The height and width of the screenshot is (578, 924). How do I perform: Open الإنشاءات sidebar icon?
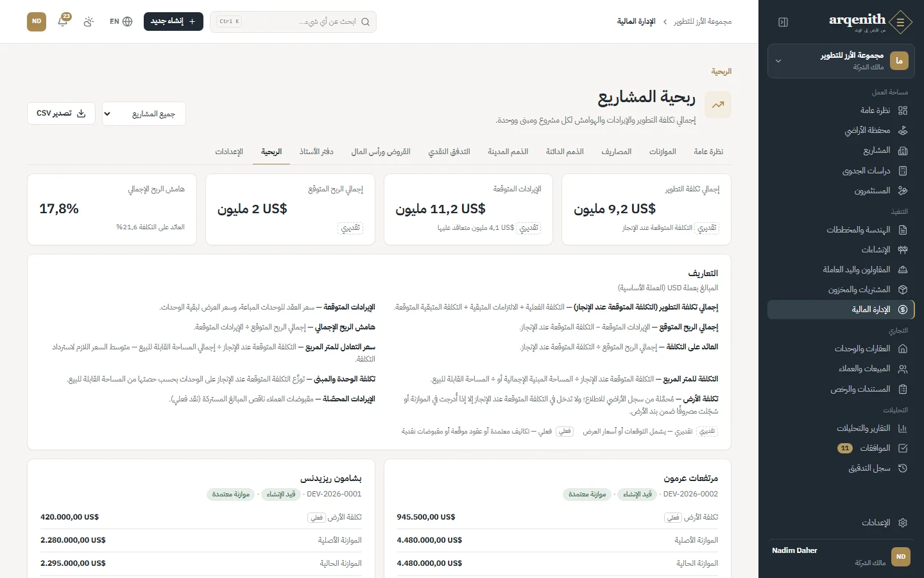click(x=903, y=250)
